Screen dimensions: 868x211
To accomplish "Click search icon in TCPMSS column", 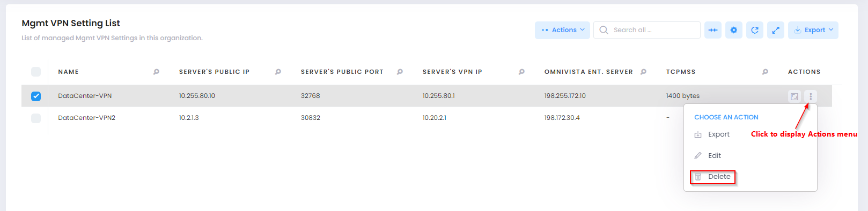I will pyautogui.click(x=765, y=72).
